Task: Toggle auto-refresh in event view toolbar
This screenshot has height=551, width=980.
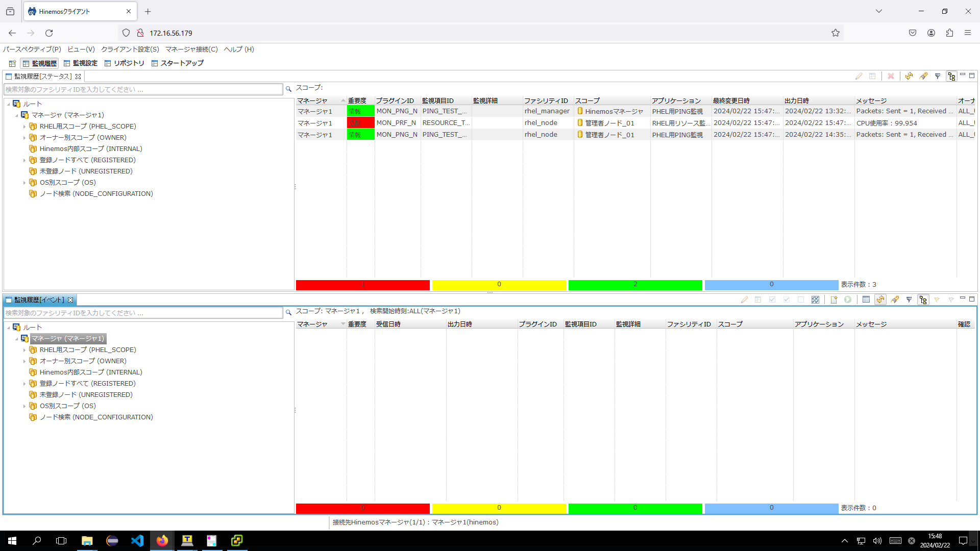Action: tap(880, 299)
